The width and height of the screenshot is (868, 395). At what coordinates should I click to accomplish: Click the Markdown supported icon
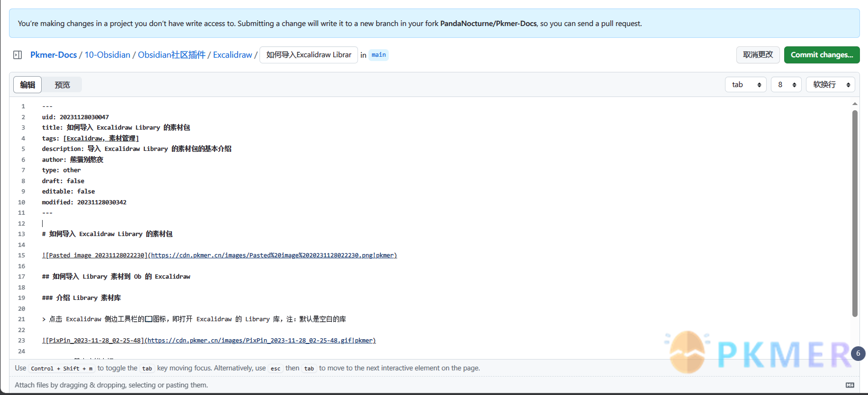(850, 385)
